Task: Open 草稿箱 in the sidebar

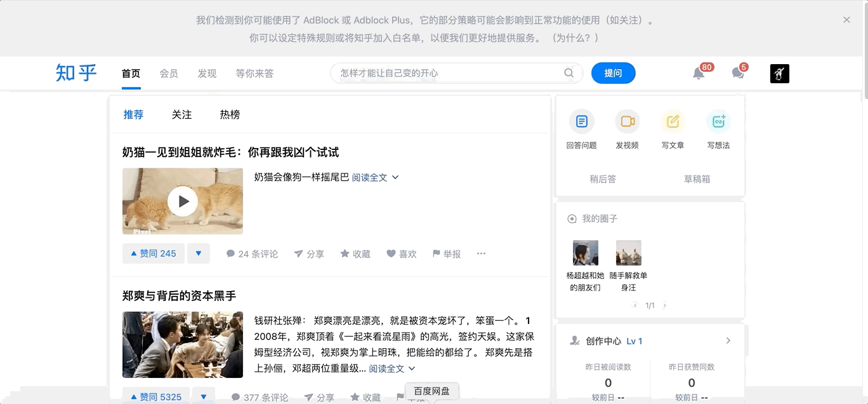Action: click(x=697, y=179)
